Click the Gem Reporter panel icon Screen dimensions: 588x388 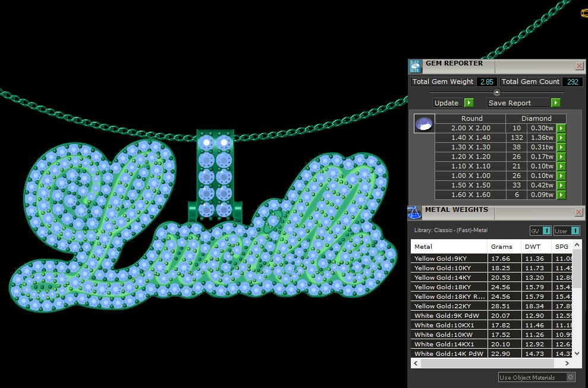[x=415, y=67]
